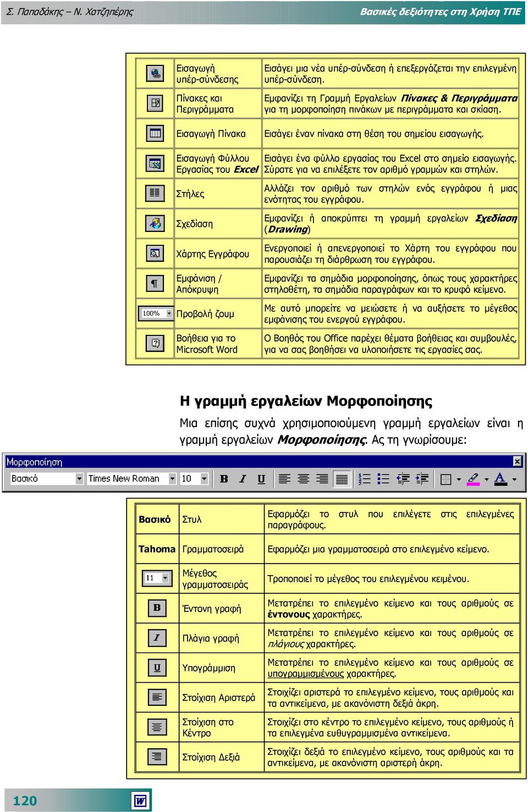
Task: Click the label Βοήθεια για το Microsoft Word
Action: coord(207,344)
